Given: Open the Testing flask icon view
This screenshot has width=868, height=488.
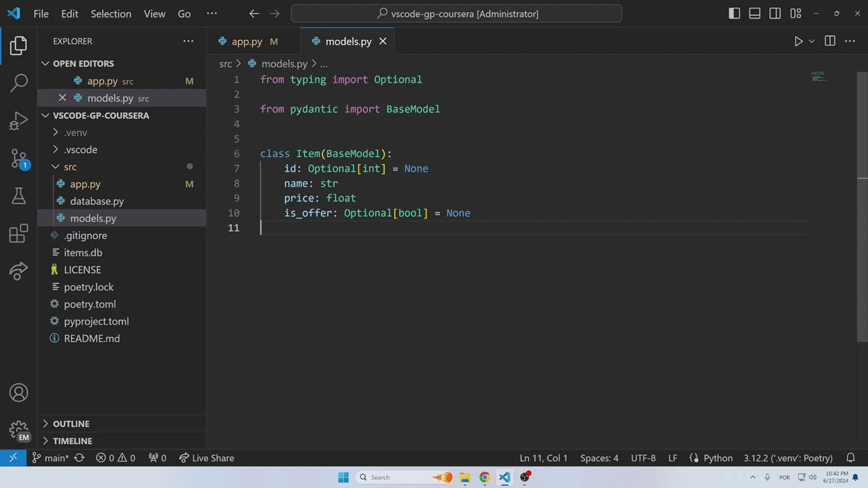Looking at the screenshot, I should click(18, 196).
